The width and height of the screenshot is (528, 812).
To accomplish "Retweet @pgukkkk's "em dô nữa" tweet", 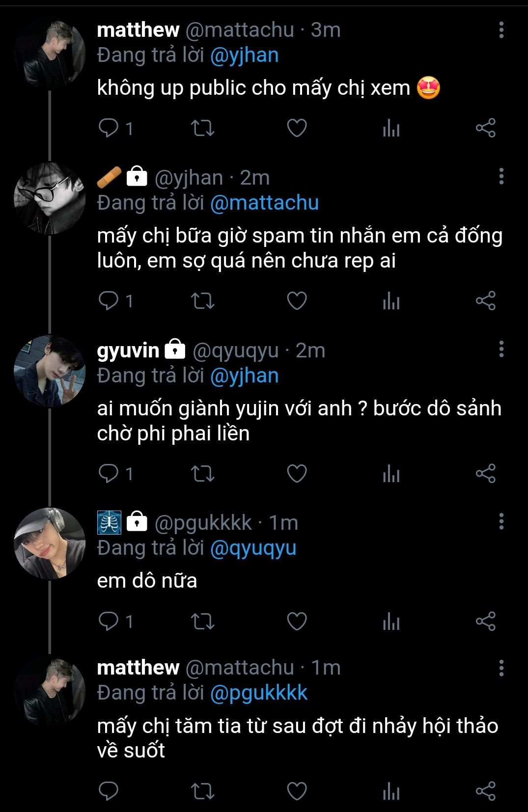I will coord(202,621).
